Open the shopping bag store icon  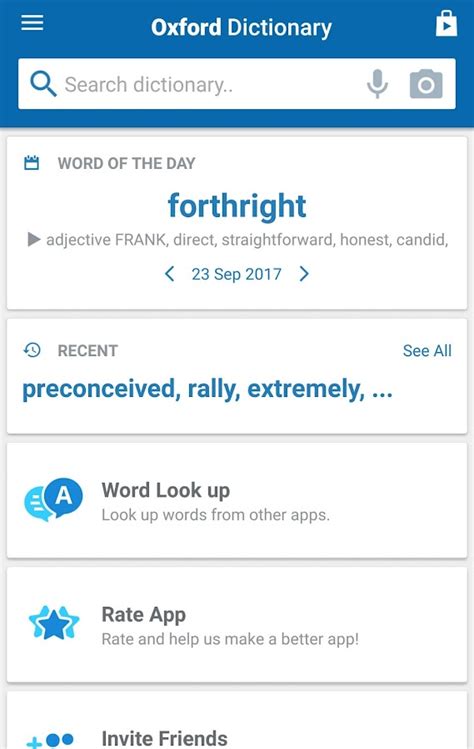(x=446, y=24)
